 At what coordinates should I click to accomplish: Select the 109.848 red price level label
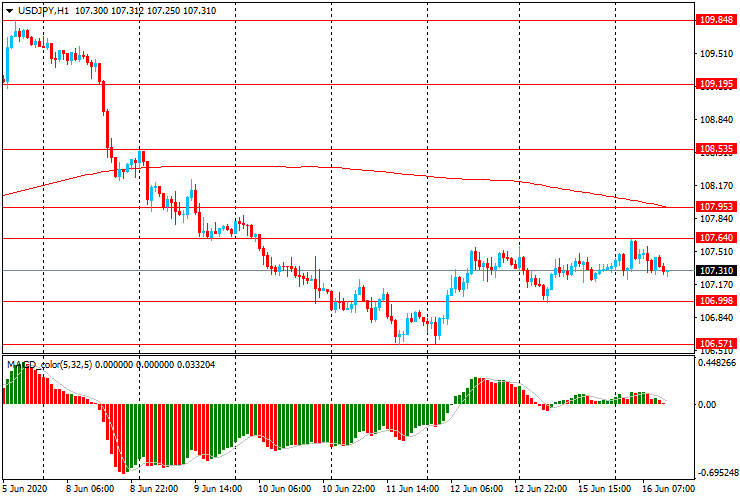716,20
